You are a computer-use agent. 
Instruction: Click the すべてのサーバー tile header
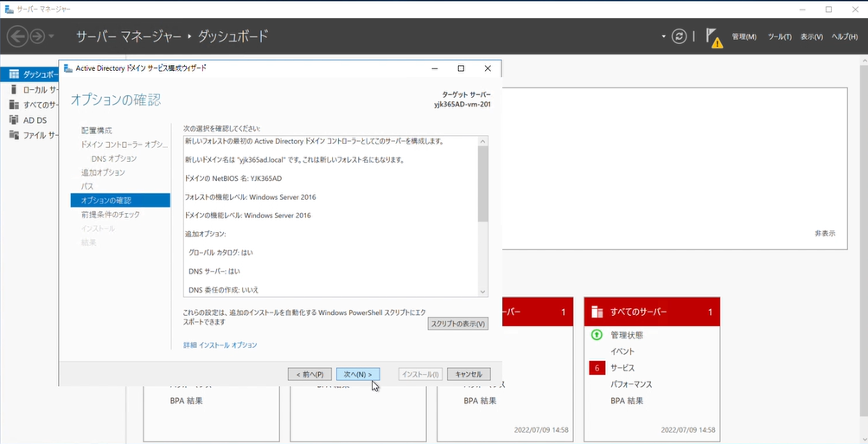[x=652, y=312]
